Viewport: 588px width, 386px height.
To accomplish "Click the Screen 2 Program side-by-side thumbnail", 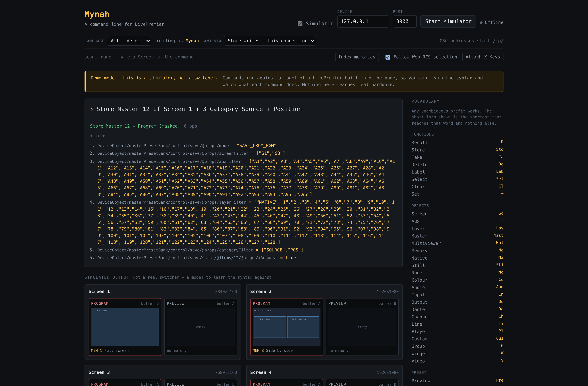I will (286, 327).
